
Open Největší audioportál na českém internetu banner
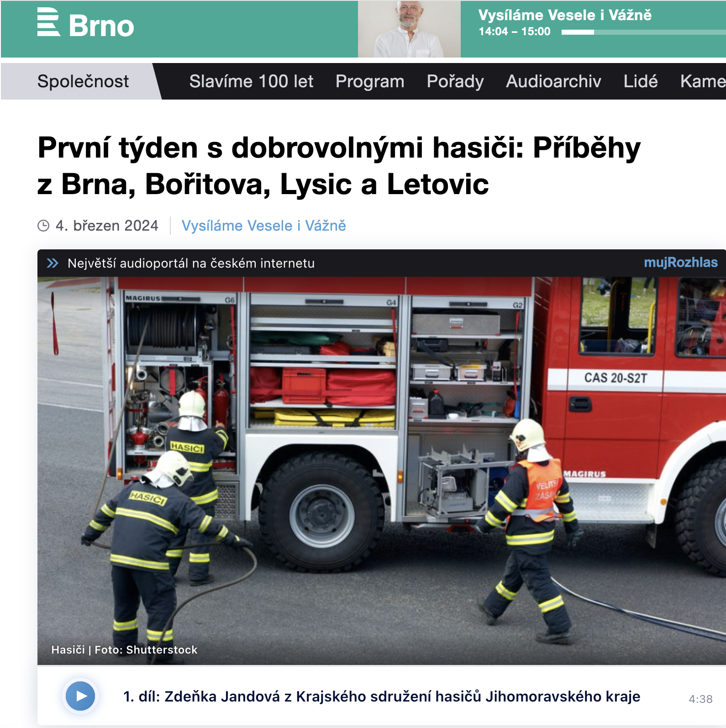191,263
